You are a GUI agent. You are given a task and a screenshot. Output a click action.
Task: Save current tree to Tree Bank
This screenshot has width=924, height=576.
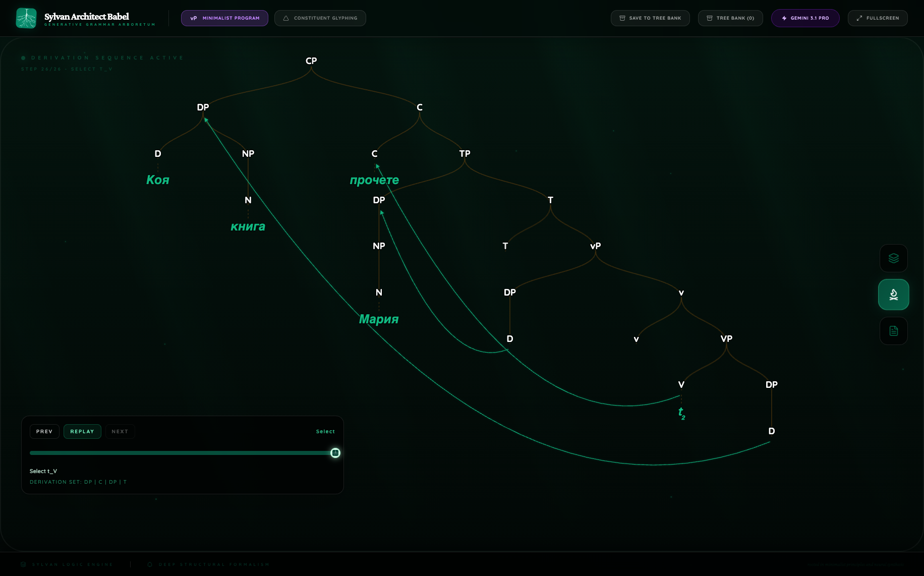(650, 18)
